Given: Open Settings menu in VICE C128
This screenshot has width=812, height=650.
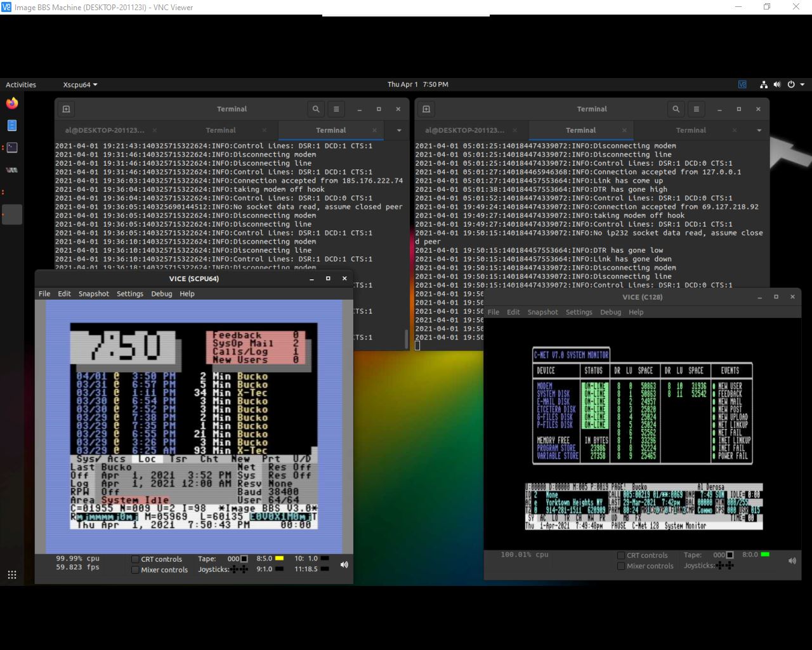Looking at the screenshot, I should click(x=579, y=312).
